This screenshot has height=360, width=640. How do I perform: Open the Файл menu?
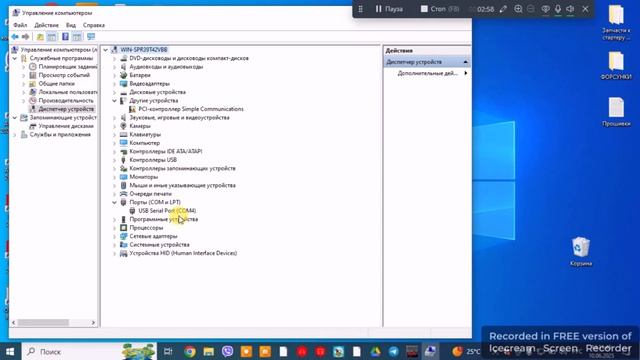click(20, 25)
